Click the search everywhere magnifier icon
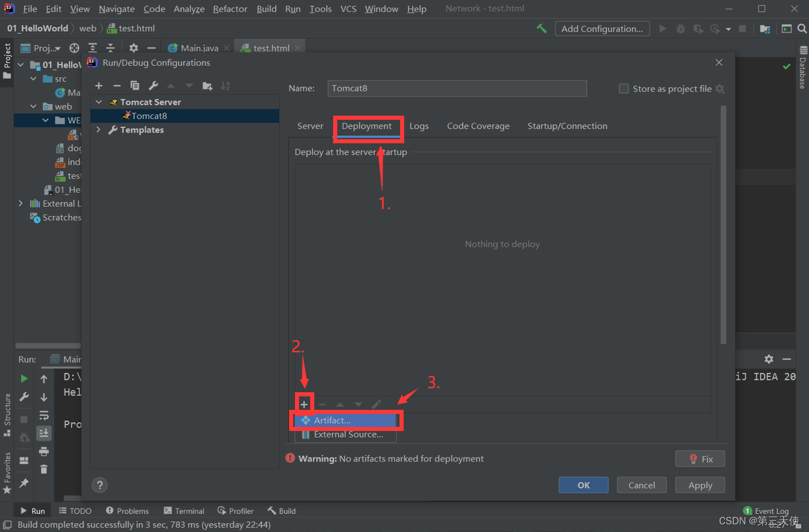This screenshot has height=532, width=809. (x=802, y=28)
